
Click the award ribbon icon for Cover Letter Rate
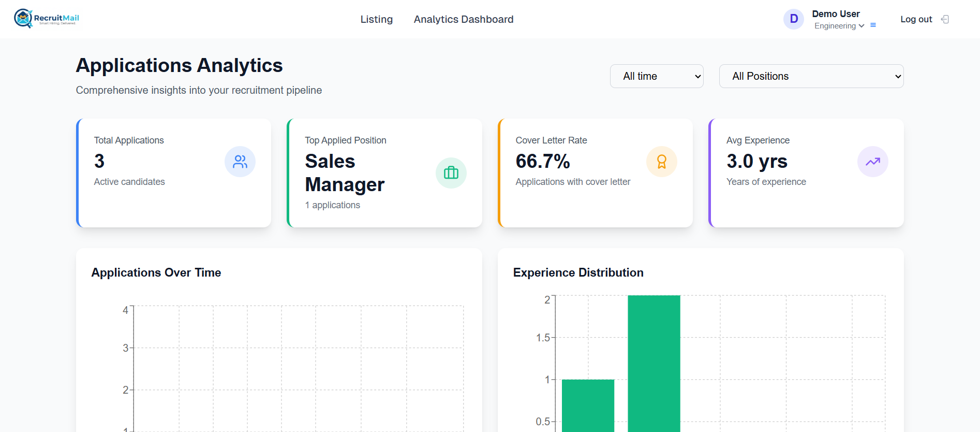pos(661,162)
